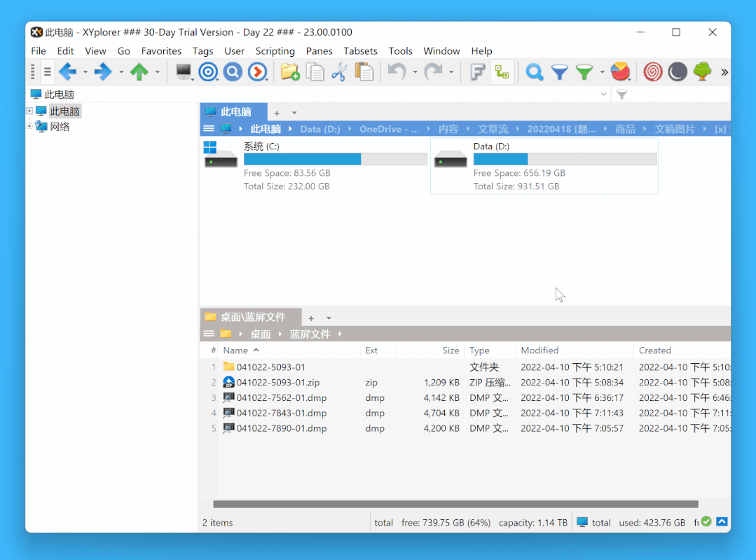Click the blue Back arrow icon

coord(67,72)
